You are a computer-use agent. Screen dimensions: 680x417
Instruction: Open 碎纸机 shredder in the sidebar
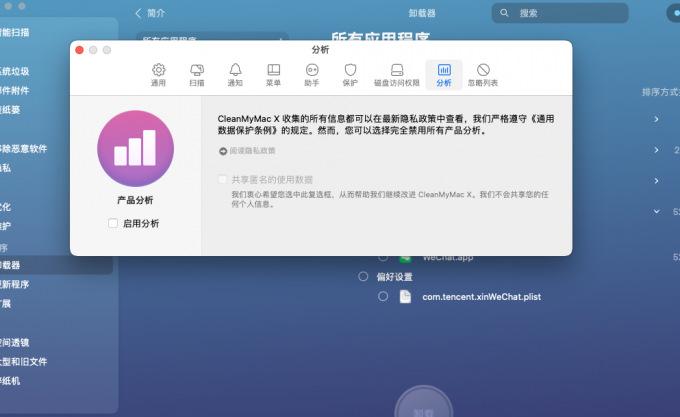[x=10, y=381]
